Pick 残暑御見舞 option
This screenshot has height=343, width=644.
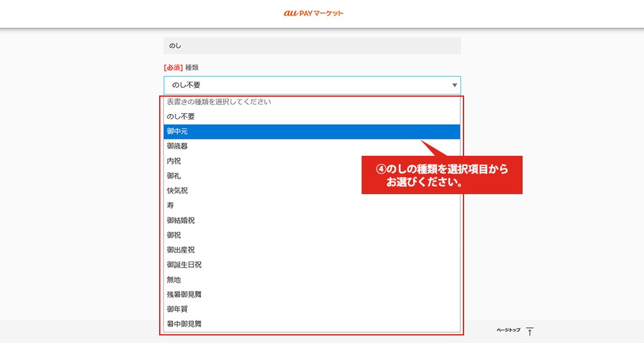pyautogui.click(x=312, y=294)
